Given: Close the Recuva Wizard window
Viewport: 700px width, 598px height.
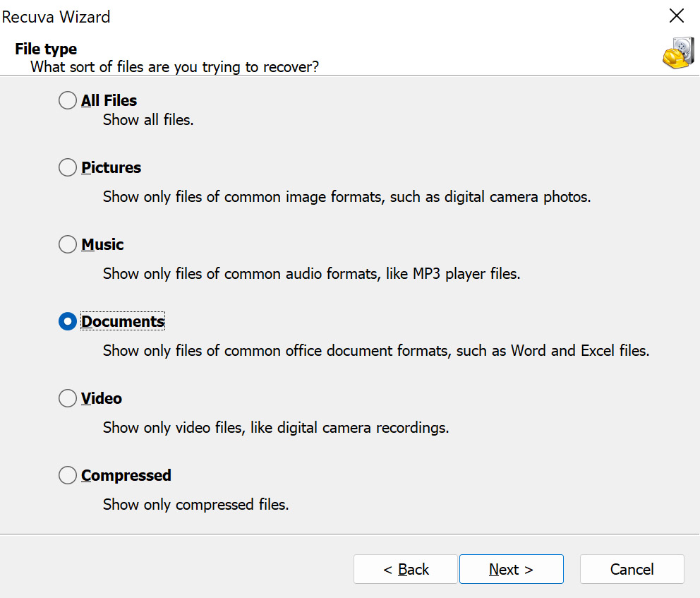Looking at the screenshot, I should 676,16.
